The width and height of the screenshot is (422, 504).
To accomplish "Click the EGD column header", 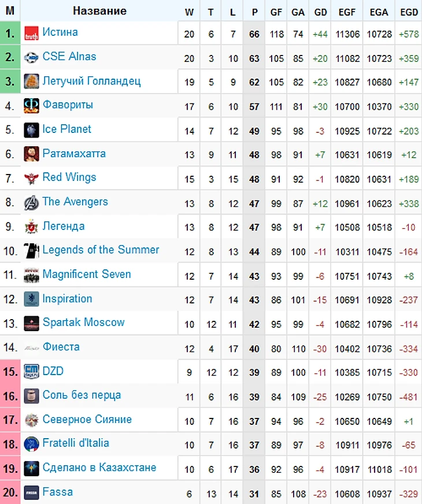I will click(409, 12).
